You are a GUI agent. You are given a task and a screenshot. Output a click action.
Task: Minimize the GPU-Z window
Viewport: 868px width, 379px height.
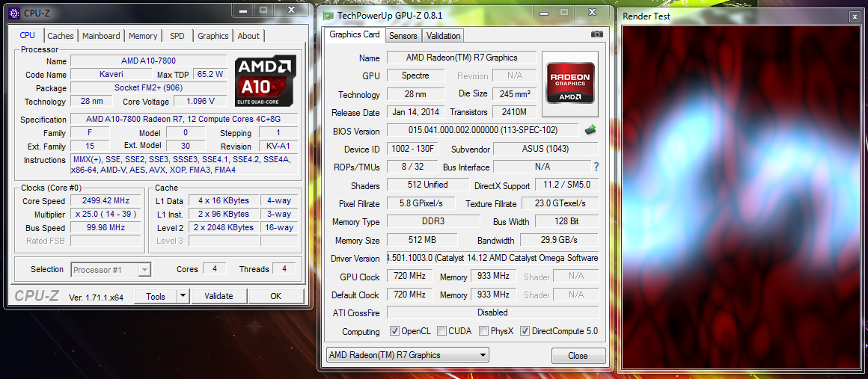pos(543,11)
